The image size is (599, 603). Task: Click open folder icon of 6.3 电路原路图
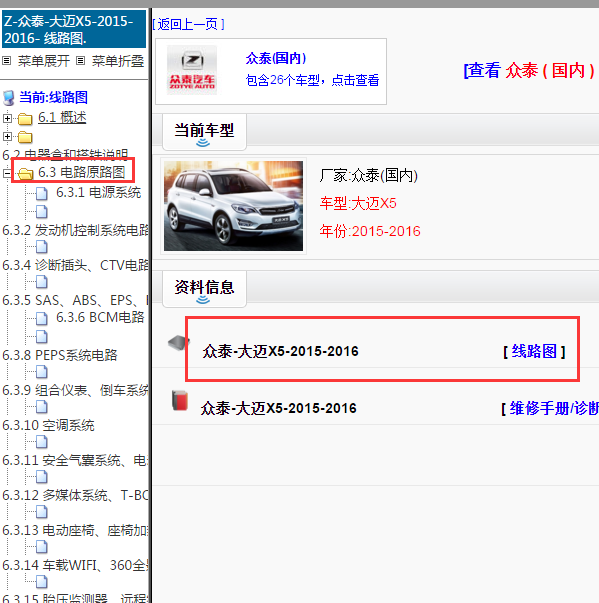click(x=26, y=174)
